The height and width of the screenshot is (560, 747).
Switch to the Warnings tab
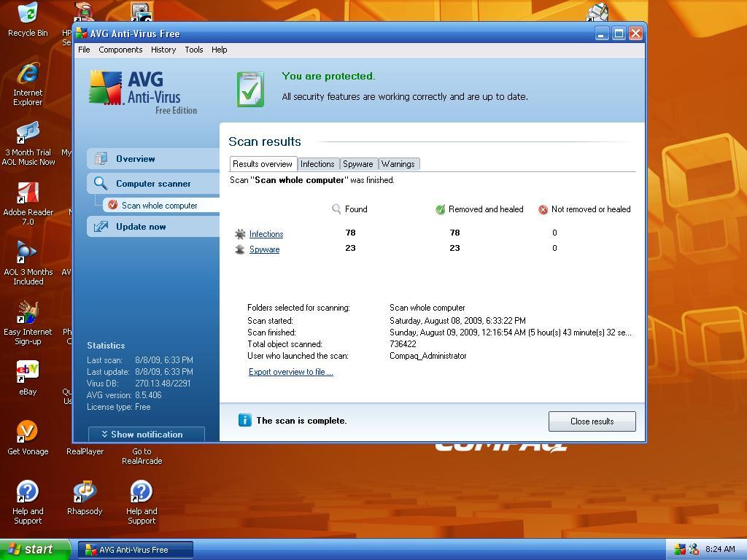point(398,163)
